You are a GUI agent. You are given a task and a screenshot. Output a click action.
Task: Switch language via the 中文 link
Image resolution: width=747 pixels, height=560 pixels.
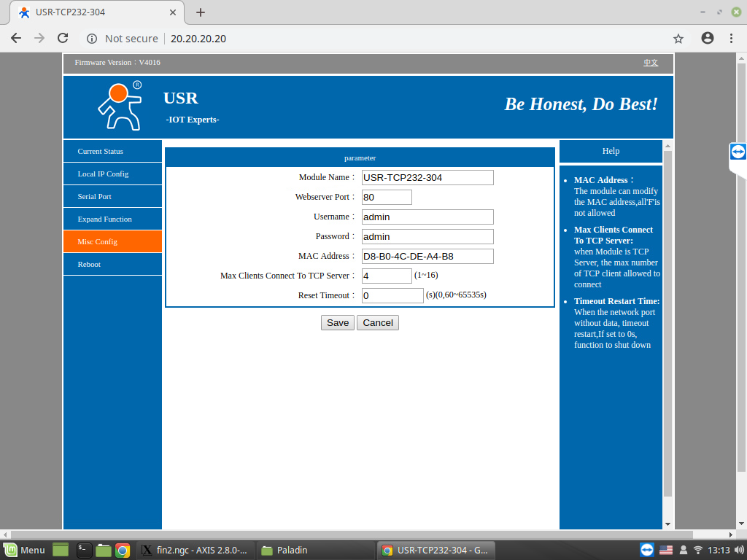tap(651, 63)
